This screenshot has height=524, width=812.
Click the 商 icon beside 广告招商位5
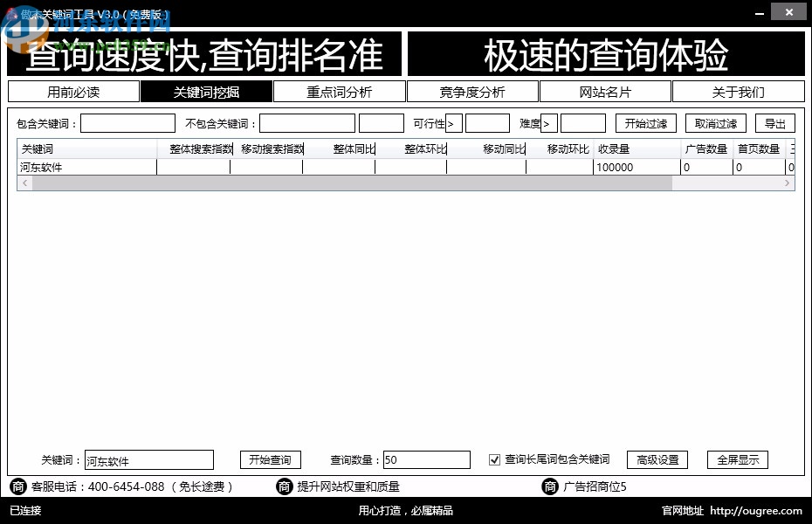[550, 486]
